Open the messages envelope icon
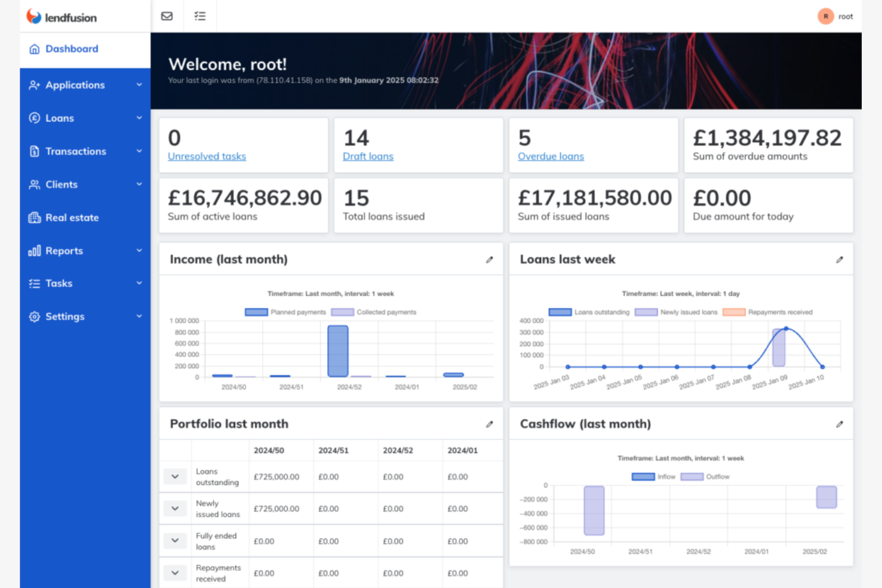 [167, 16]
